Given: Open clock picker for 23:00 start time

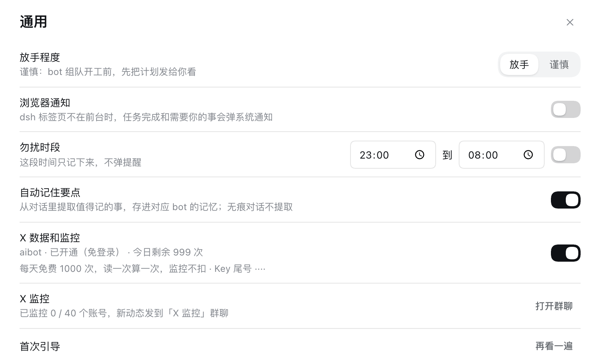Looking at the screenshot, I should [419, 155].
